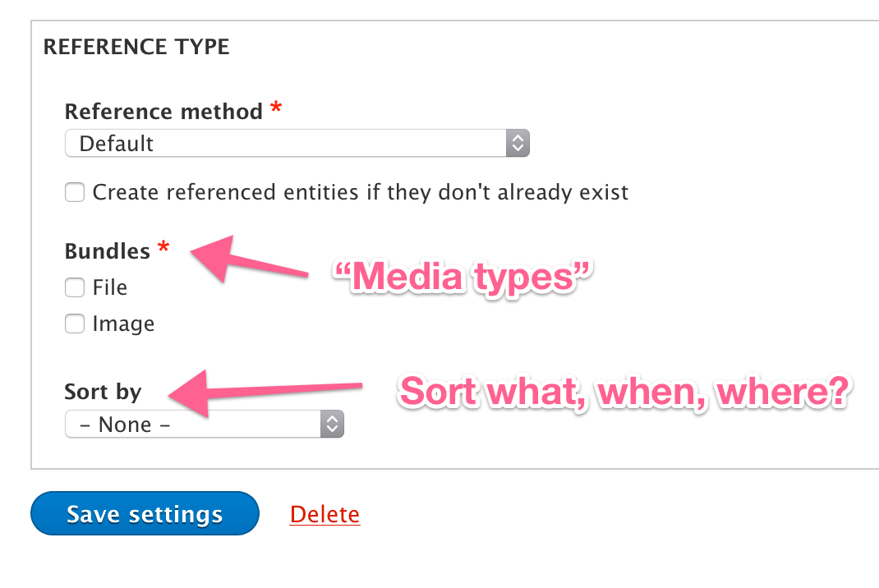The image size is (879, 588).
Task: Click the stepper arrows on the Default select
Action: [518, 144]
